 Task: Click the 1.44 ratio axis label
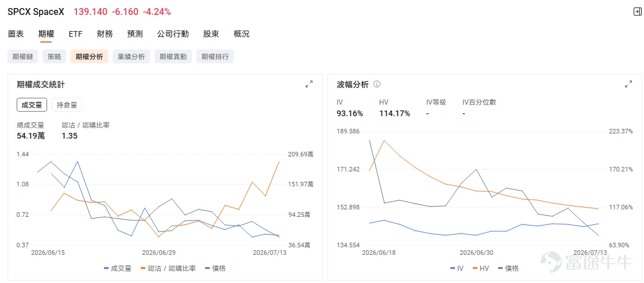[x=22, y=155]
